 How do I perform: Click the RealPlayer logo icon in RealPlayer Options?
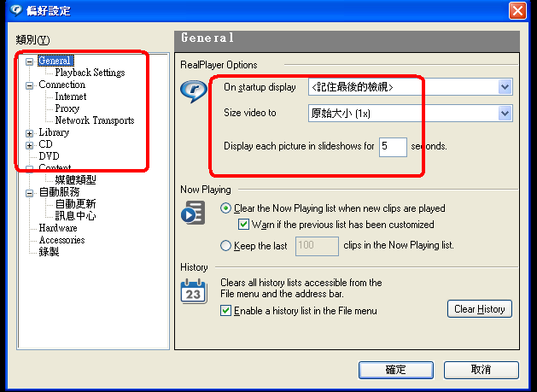point(194,91)
